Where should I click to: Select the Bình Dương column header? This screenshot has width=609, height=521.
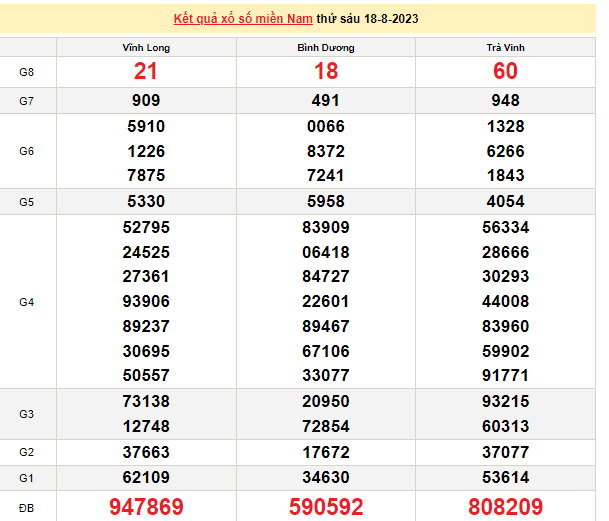tap(326, 47)
